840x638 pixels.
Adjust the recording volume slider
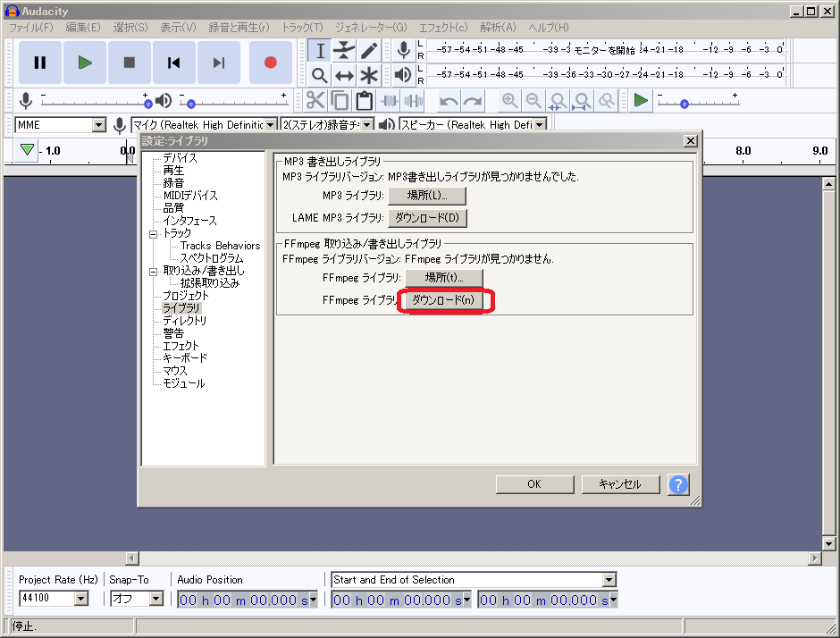point(97,102)
